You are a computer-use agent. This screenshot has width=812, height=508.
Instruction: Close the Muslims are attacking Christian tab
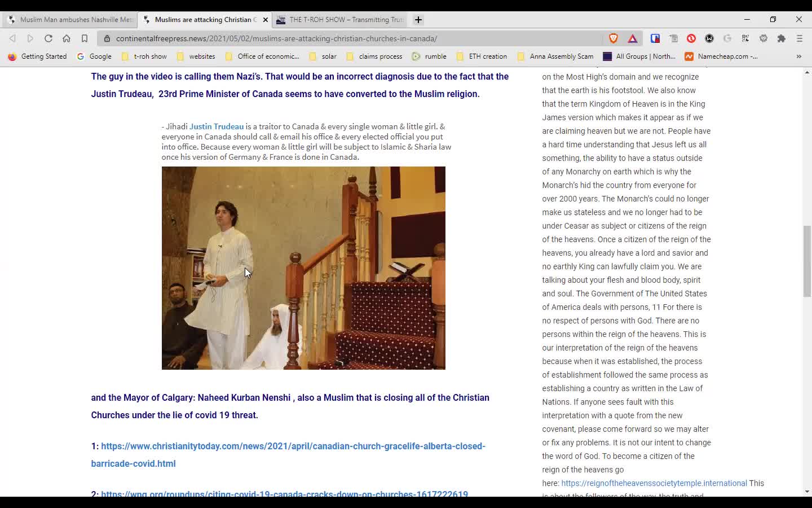(266, 20)
